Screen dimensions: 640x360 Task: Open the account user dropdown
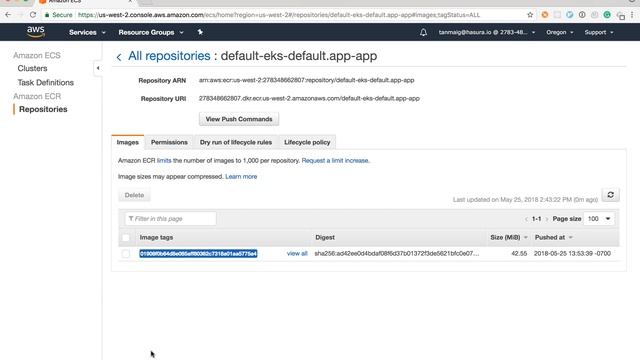pyautogui.click(x=487, y=32)
